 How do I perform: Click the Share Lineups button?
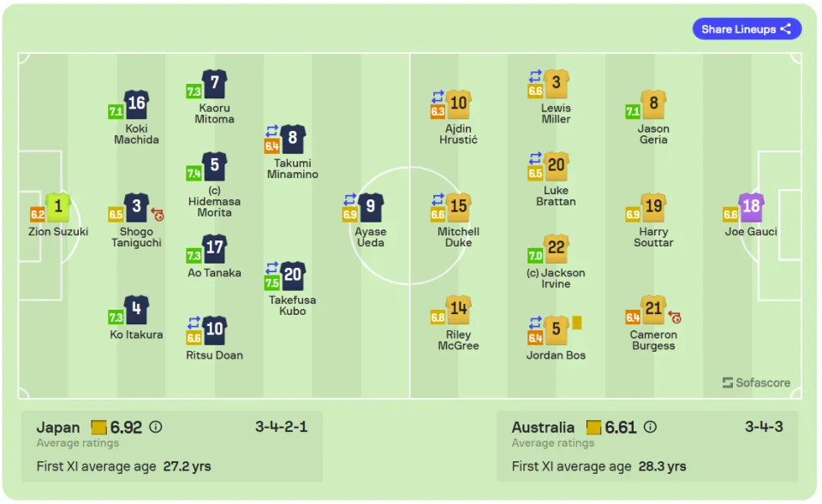[747, 29]
